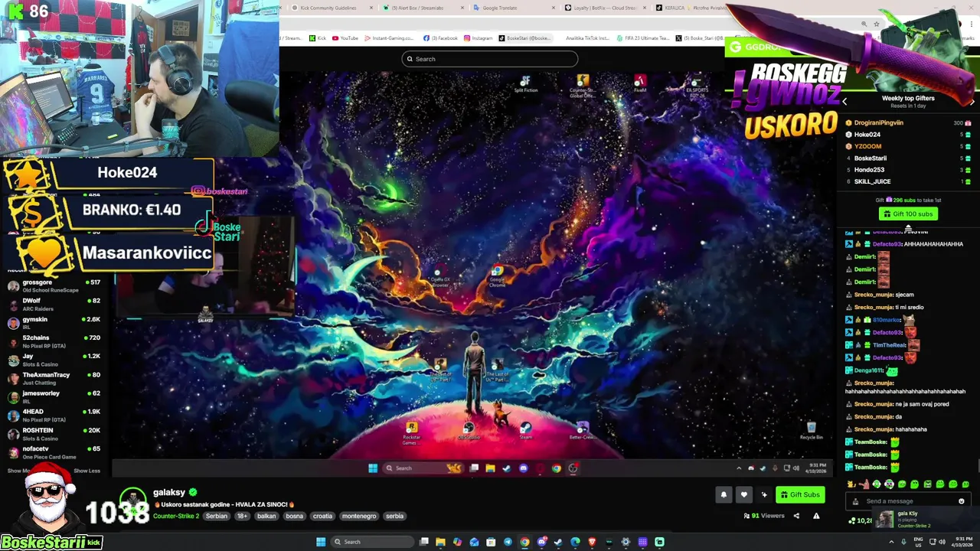
Task: Open Steam from bottom taskbar
Action: point(558,542)
